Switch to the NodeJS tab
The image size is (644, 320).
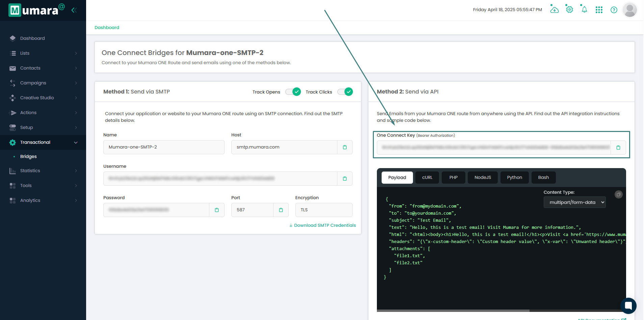pos(483,178)
